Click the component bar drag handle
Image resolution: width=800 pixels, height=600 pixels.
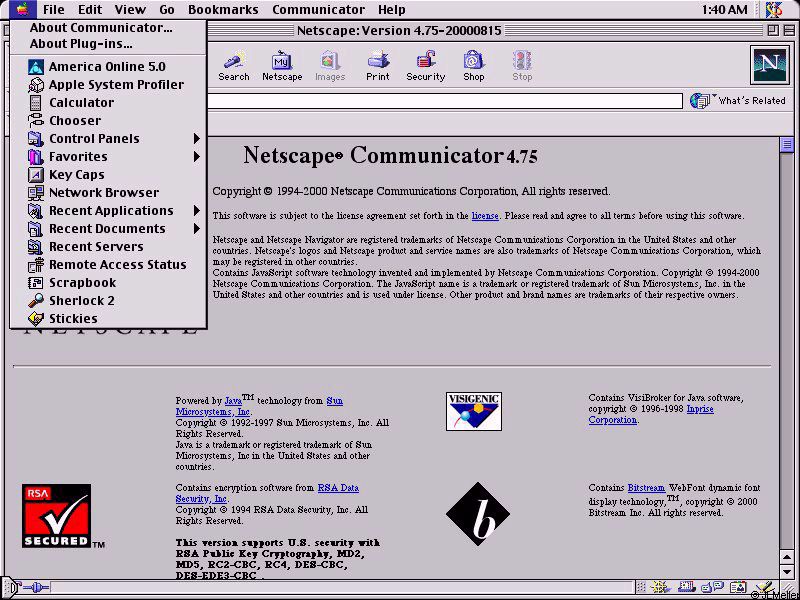(x=641, y=587)
